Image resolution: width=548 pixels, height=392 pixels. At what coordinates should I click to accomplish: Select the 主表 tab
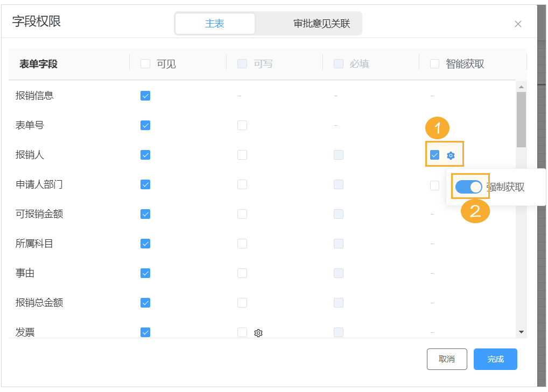coord(215,23)
